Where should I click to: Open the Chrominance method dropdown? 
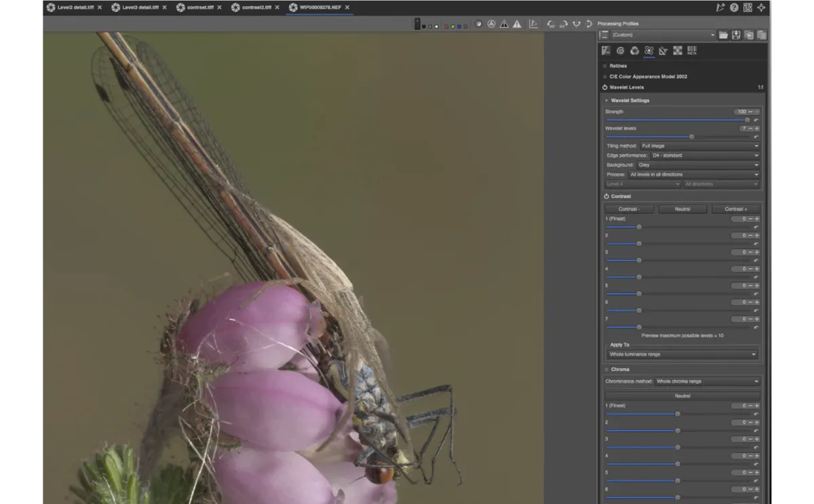click(708, 381)
